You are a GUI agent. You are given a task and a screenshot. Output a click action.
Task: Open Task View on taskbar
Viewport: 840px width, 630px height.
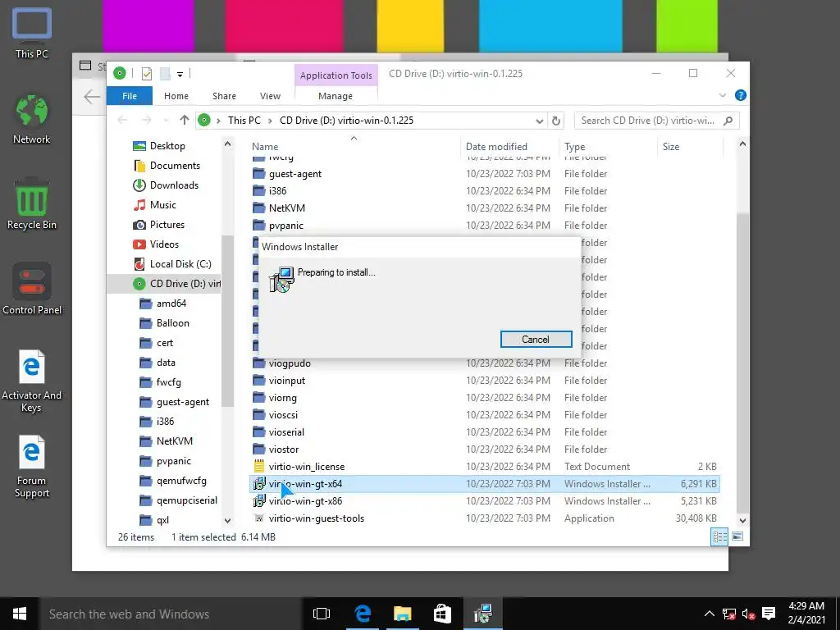tap(322, 614)
